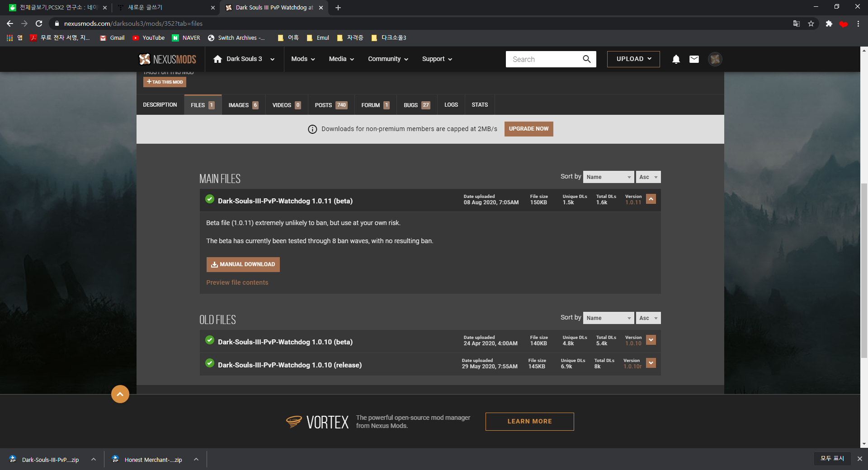868x470 pixels.
Task: Open the Dark Souls 3 home icon
Action: point(217,59)
